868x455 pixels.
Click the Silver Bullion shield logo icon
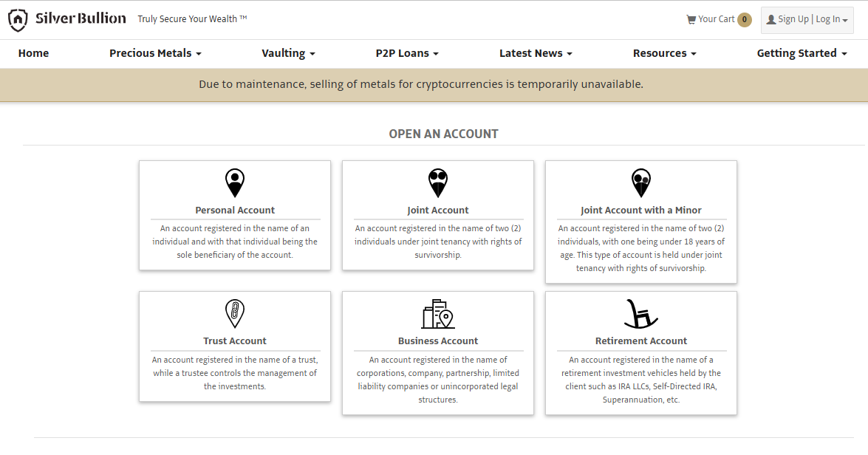tap(18, 20)
